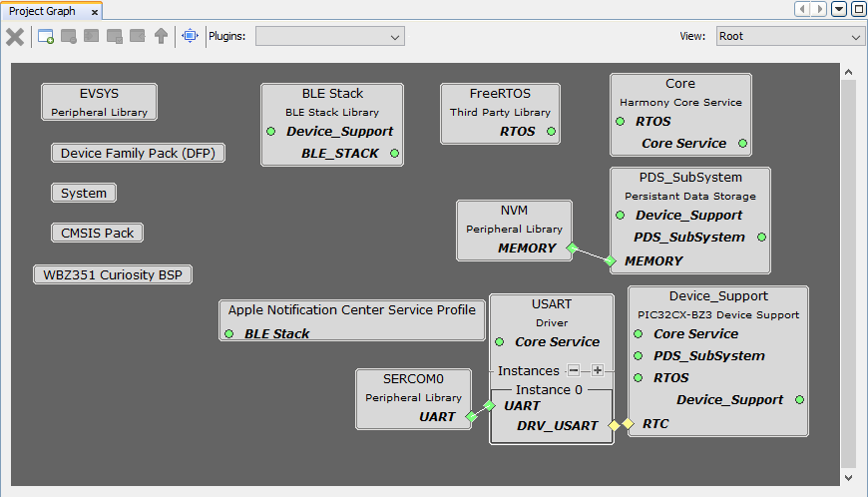The image size is (868, 497).
Task: Select the Device Family Pack (DFP) component
Action: coord(138,153)
